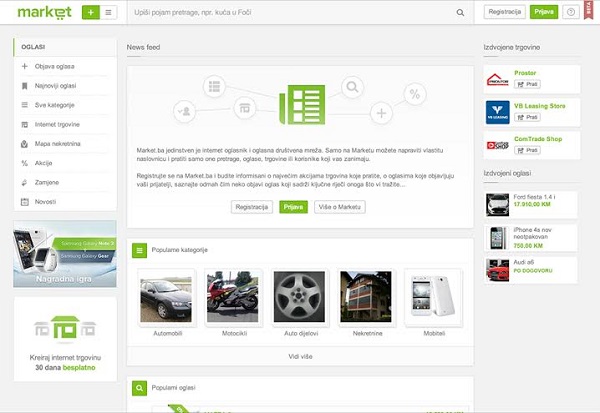Select Objava oglasa in sidebar
This screenshot has width=600, height=413.
pyautogui.click(x=65, y=66)
